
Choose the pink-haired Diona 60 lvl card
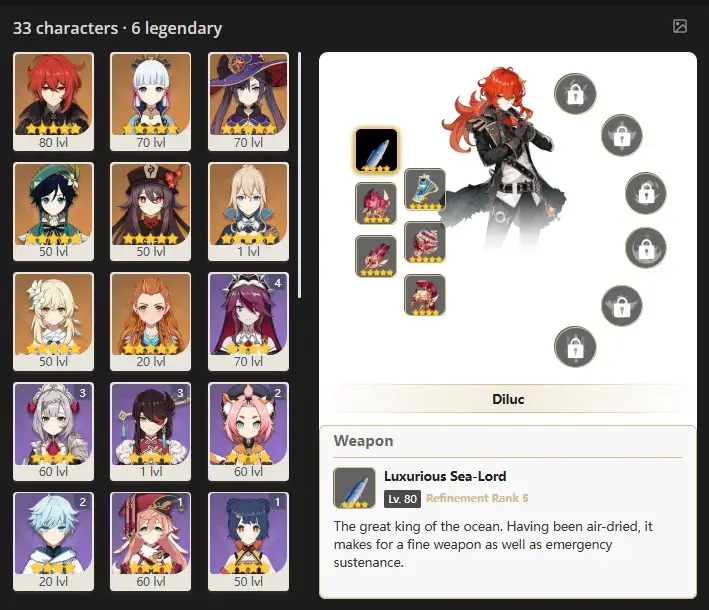pyautogui.click(x=248, y=431)
